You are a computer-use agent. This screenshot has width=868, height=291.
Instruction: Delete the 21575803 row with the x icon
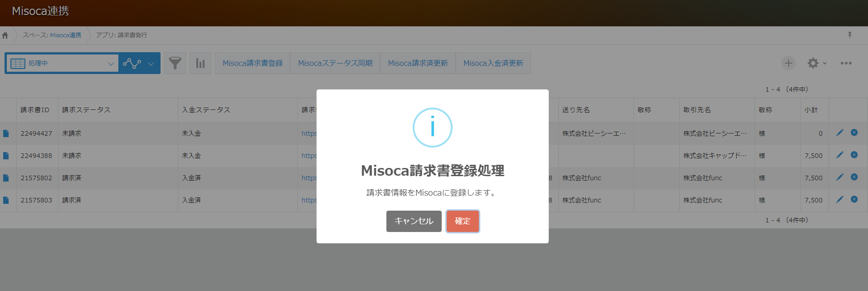coord(854,199)
